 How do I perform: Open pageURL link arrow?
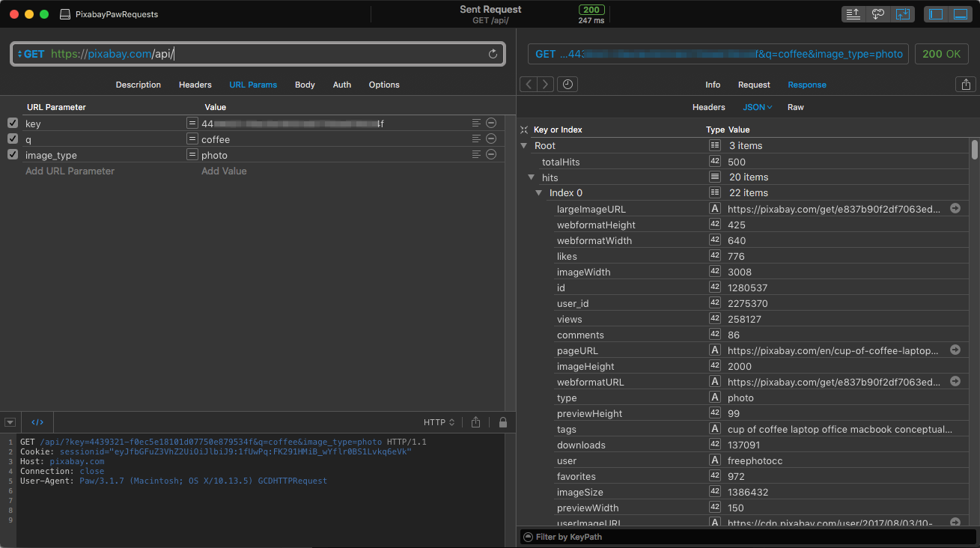click(955, 350)
